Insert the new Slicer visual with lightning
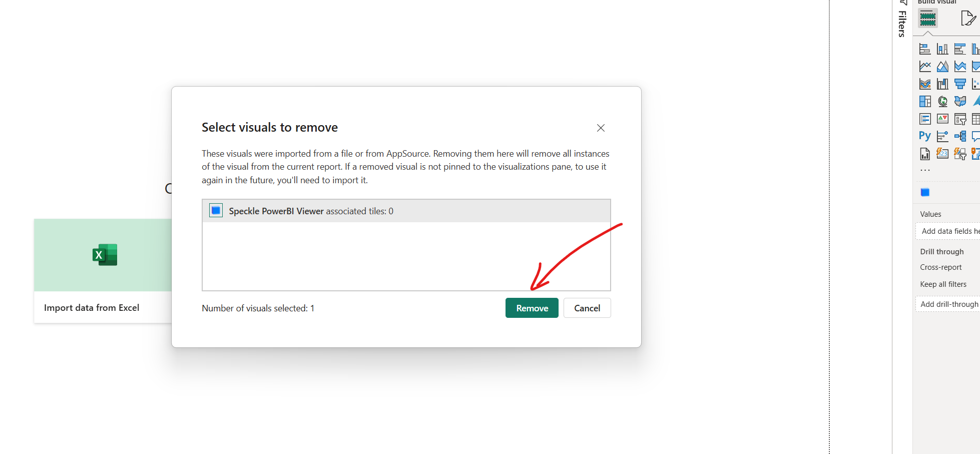Viewport: 980px width, 454px height. pos(960,154)
